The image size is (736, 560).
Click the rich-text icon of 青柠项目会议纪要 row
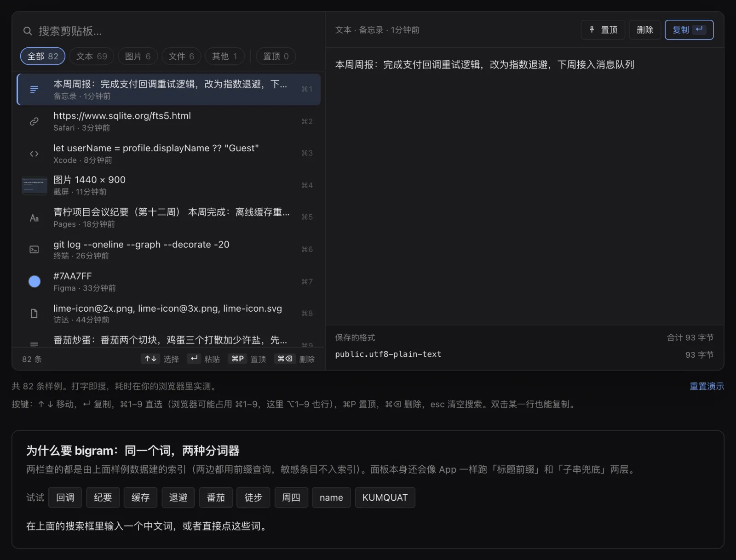tap(34, 217)
